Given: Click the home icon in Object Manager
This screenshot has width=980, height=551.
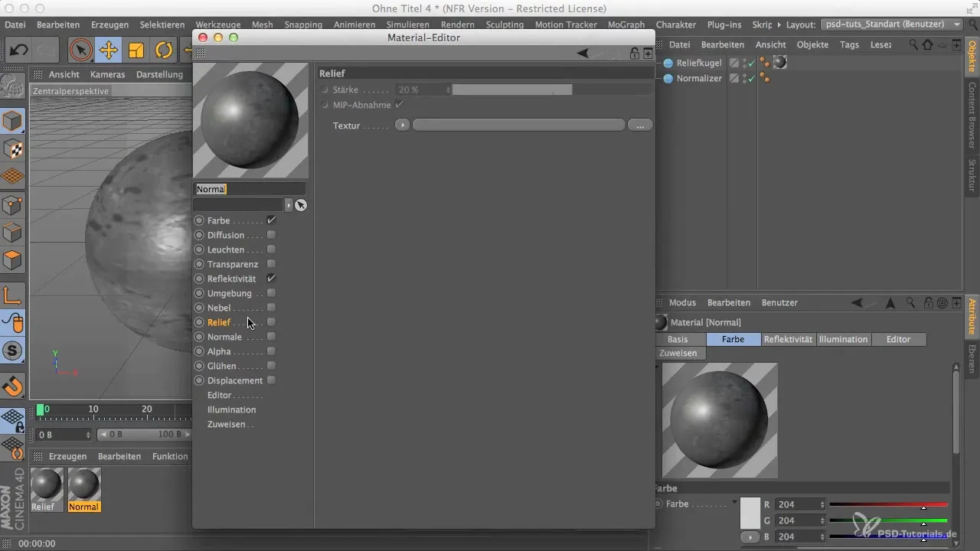Looking at the screenshot, I should [x=929, y=44].
